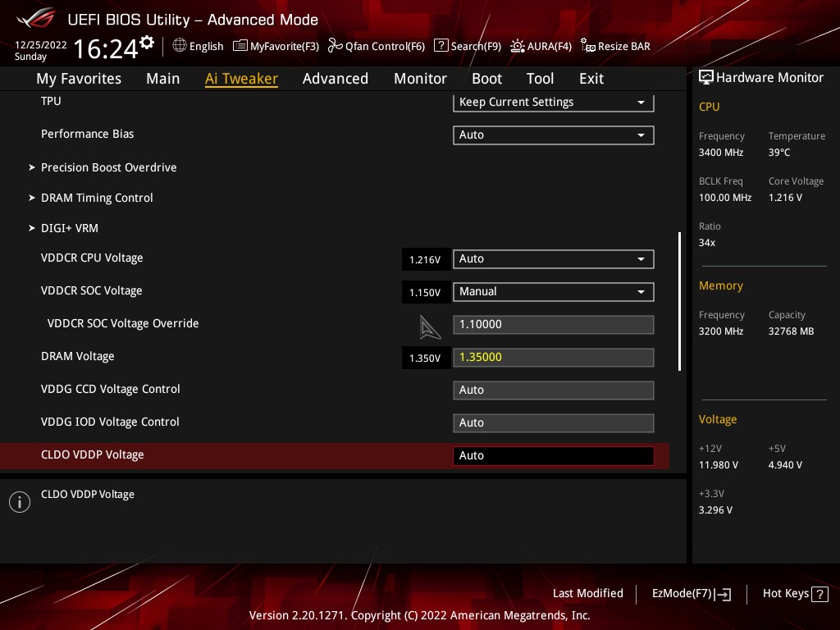The height and width of the screenshot is (630, 840).
Task: Click the Sunday weekday text
Action: pos(30,57)
